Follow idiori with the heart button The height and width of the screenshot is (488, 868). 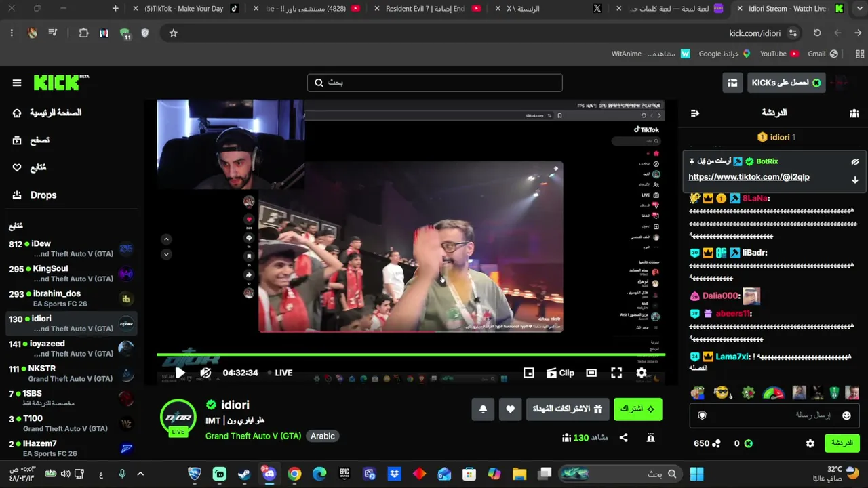pos(510,409)
